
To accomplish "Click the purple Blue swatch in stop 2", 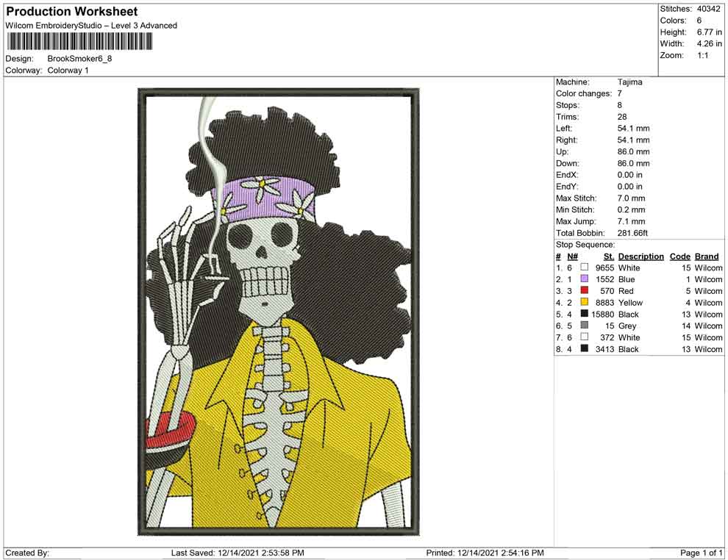I will [x=585, y=279].
